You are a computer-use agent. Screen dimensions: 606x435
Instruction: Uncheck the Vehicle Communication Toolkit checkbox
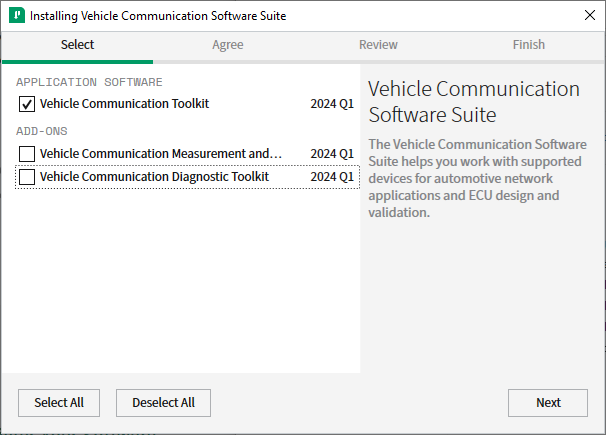point(27,104)
